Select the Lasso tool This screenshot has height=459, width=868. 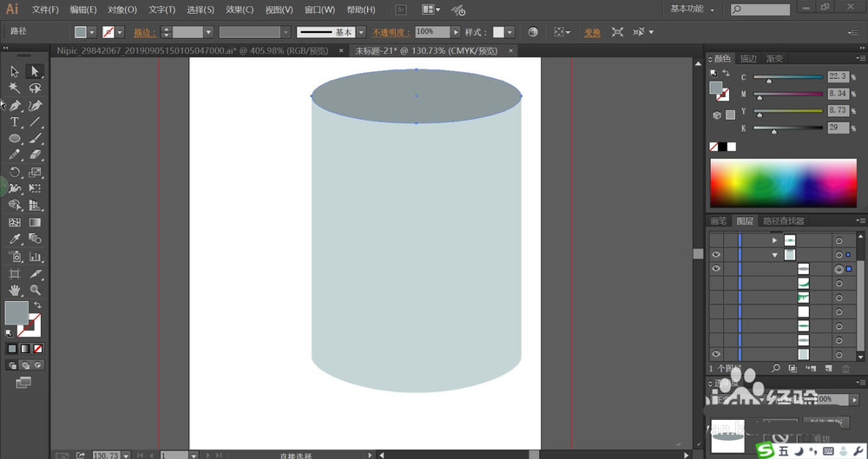pos(35,88)
